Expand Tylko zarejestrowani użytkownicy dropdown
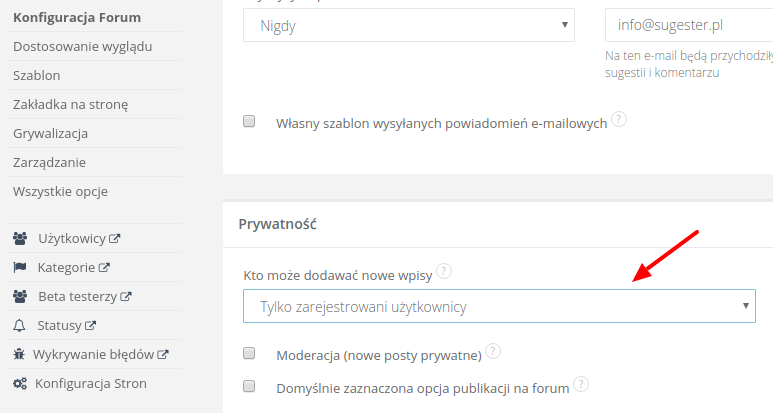Image resolution: width=773 pixels, height=413 pixels. tap(499, 307)
